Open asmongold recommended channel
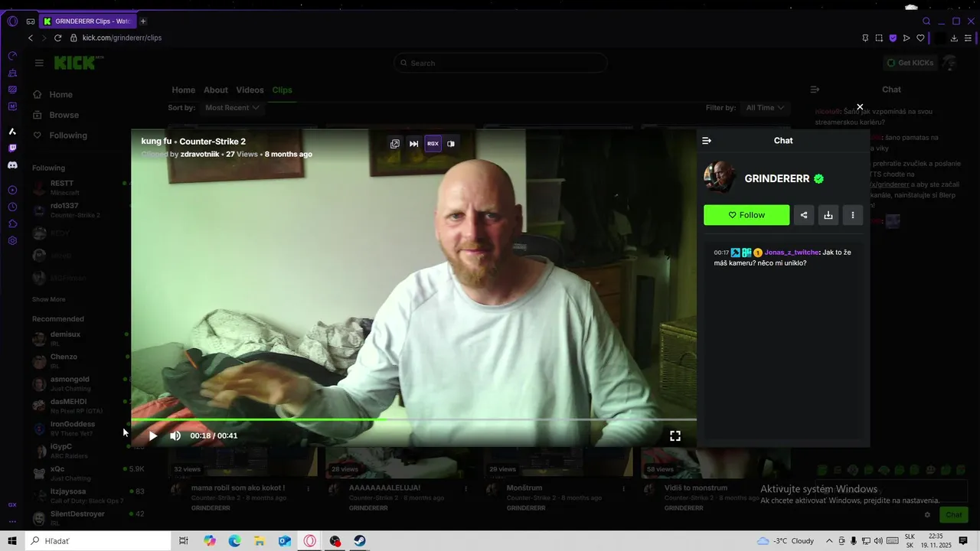This screenshot has height=551, width=980. 80,383
